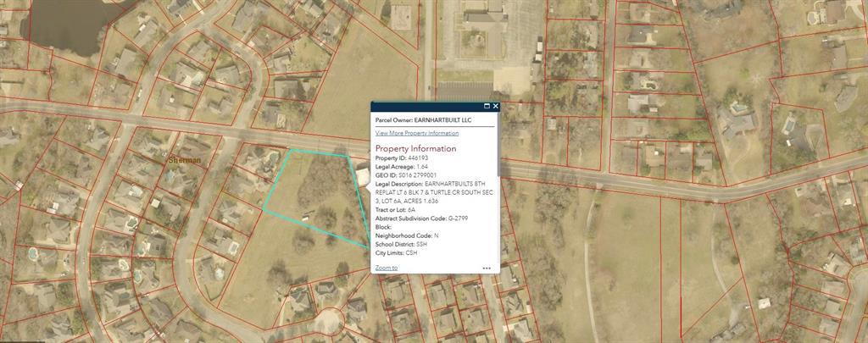Click the Neighborhood Code N line
This screenshot has width=868, height=343.
coord(407,235)
